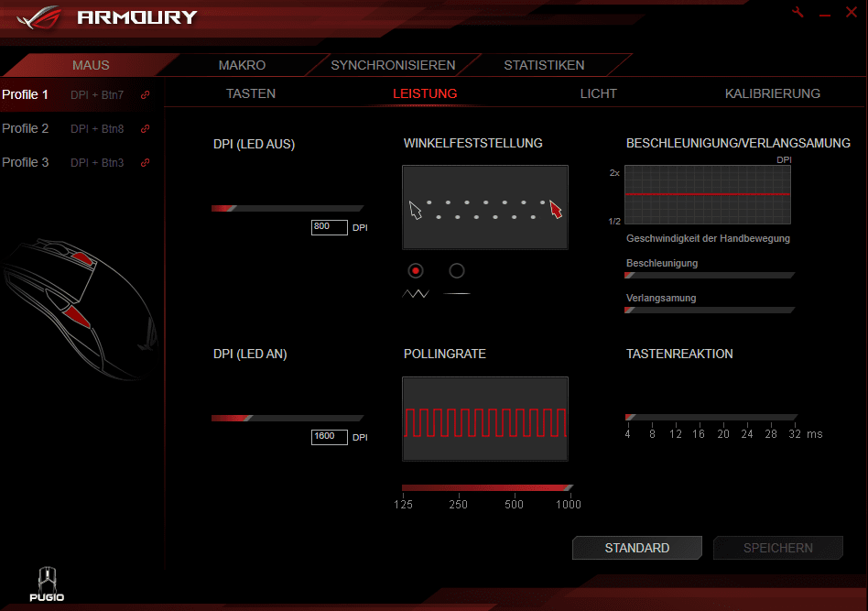Screen dimensions: 868x611
Task: Click the mouse illustration on the left
Action: (x=81, y=309)
